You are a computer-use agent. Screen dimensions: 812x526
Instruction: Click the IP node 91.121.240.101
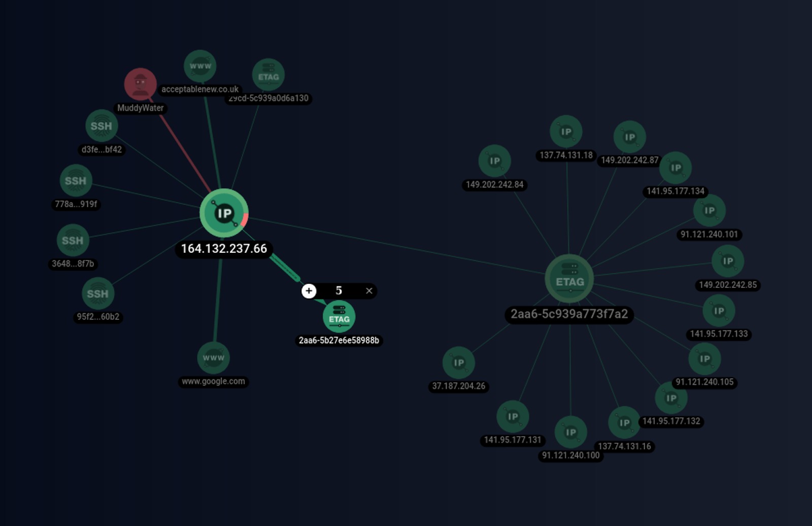[x=709, y=211]
